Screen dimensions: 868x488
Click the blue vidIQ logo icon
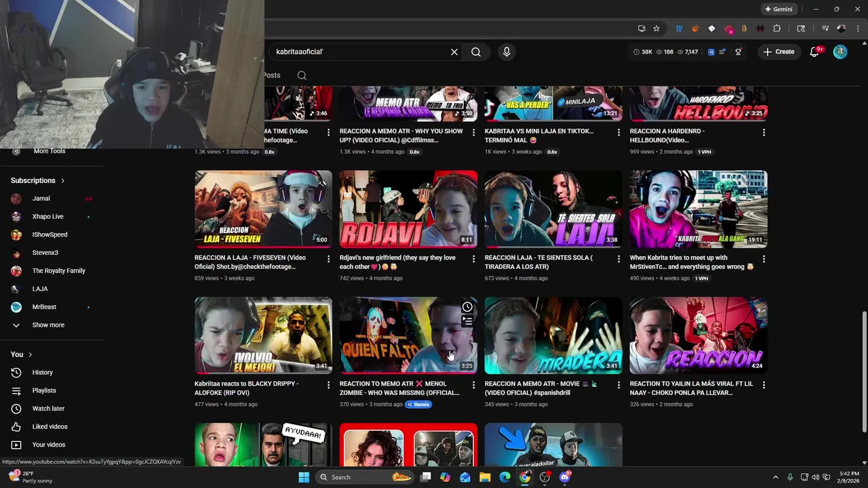click(711, 52)
